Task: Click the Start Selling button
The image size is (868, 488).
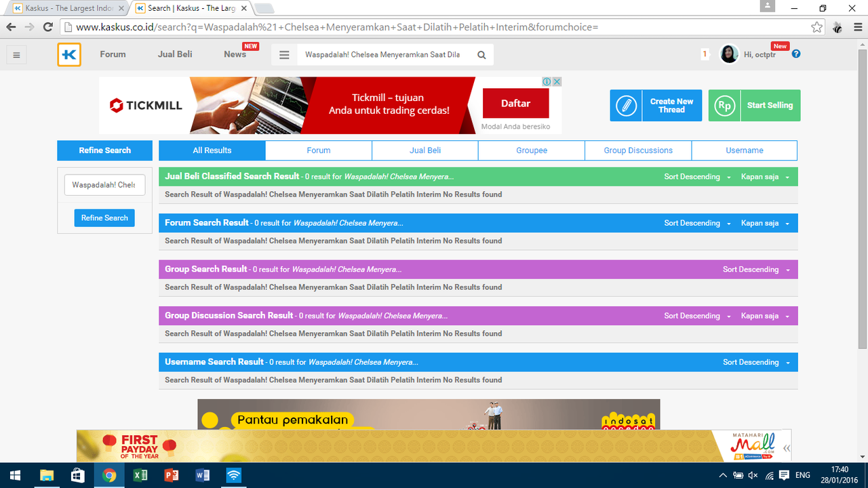Action: tap(754, 106)
